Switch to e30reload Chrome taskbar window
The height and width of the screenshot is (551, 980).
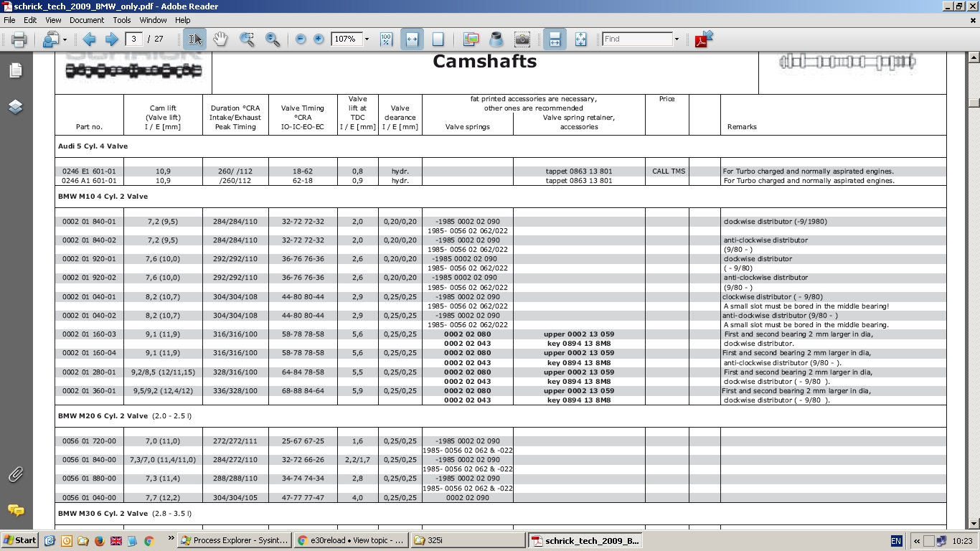click(x=351, y=540)
